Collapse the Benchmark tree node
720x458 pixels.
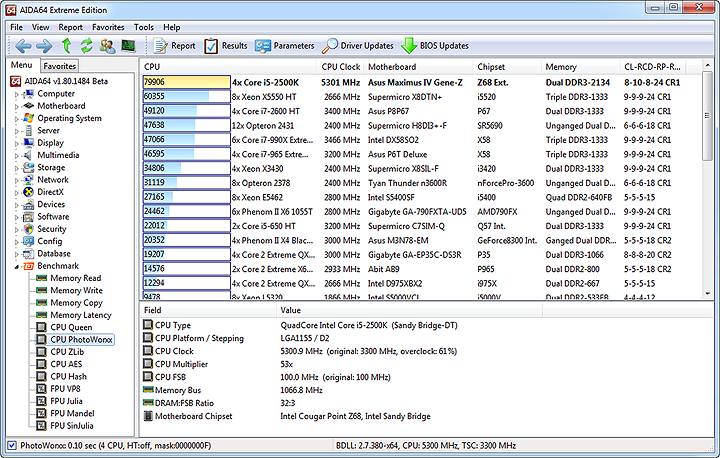[x=17, y=266]
